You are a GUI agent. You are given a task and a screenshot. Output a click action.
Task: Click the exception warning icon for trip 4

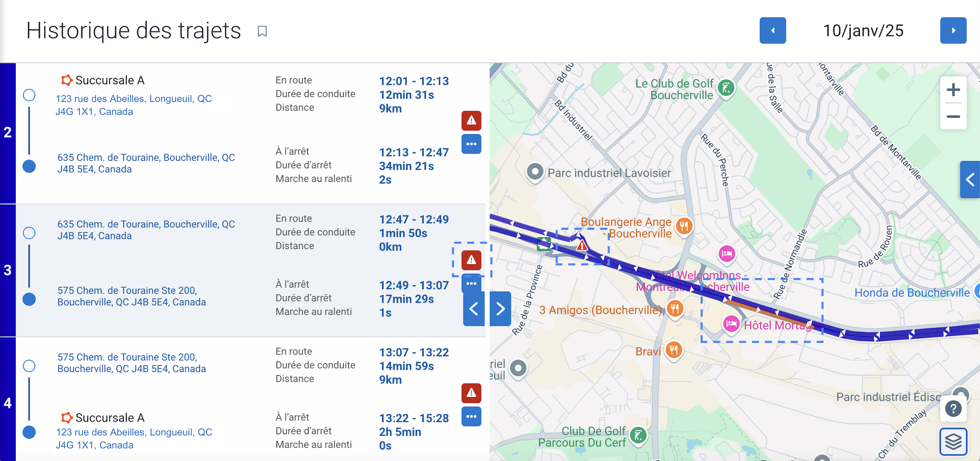tap(471, 393)
